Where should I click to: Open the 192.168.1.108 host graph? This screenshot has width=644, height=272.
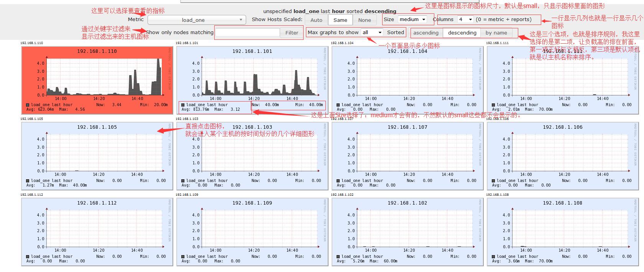pyautogui.click(x=563, y=231)
